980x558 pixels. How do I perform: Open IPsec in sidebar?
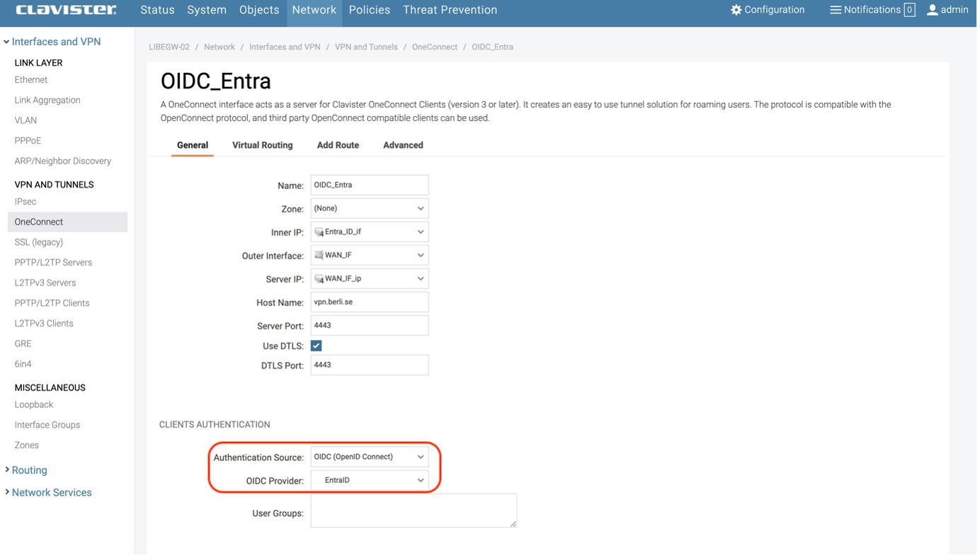(25, 202)
